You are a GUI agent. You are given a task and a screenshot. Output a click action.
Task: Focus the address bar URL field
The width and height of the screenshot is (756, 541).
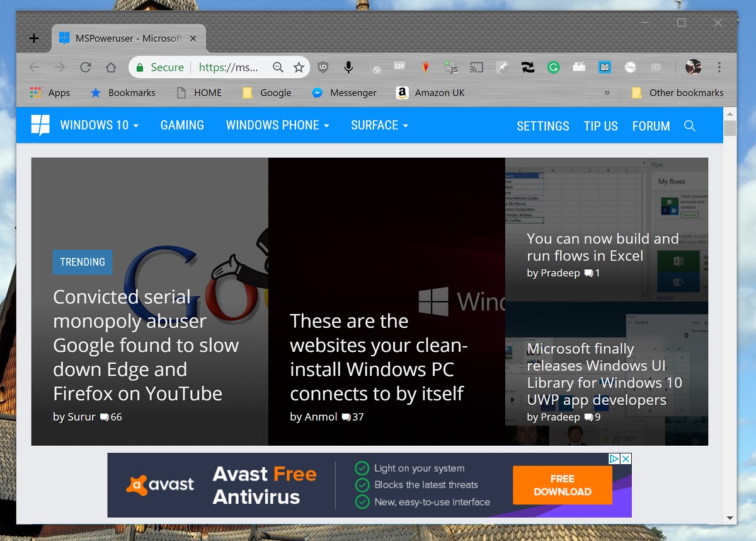coord(229,67)
